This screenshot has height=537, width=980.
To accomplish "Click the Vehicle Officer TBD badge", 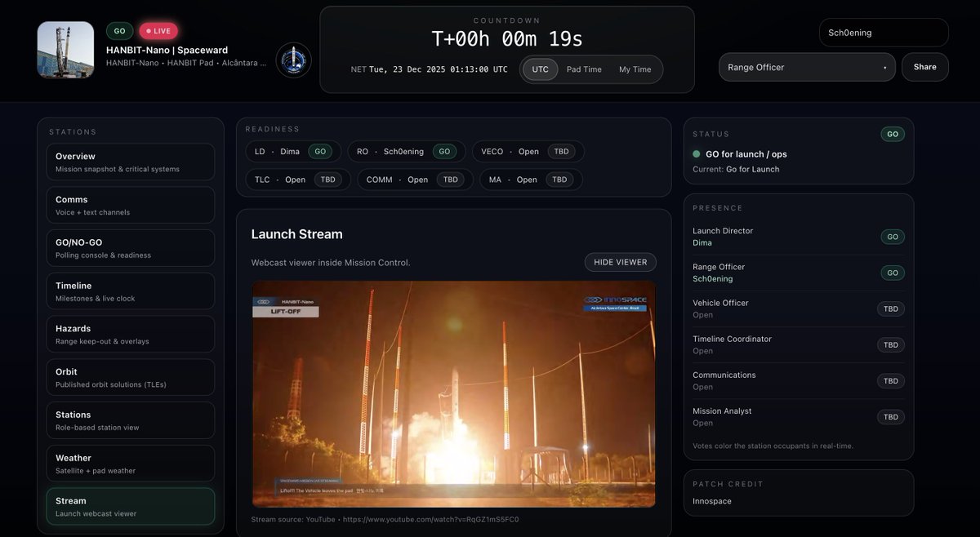I will pyautogui.click(x=891, y=308).
